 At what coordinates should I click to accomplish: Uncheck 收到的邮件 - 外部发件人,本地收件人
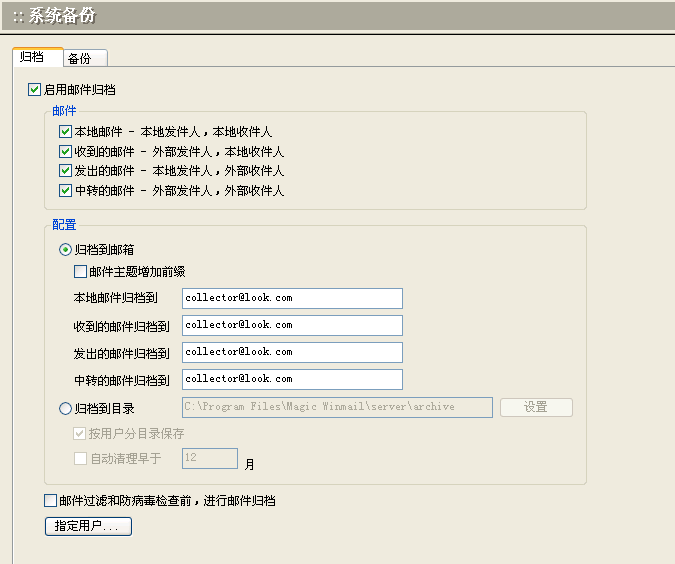pyautogui.click(x=66, y=152)
